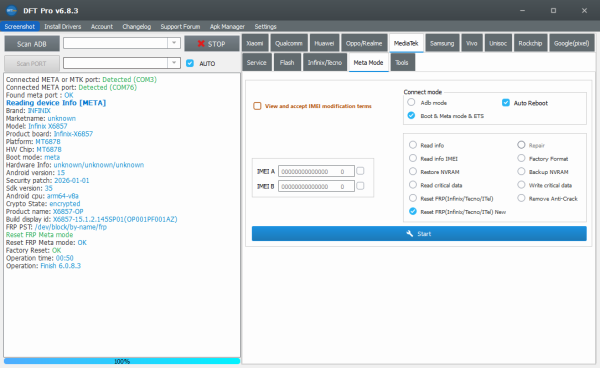This screenshot has height=368, width=600.
Task: Expand the ADB device dropdown
Action: [x=174, y=43]
